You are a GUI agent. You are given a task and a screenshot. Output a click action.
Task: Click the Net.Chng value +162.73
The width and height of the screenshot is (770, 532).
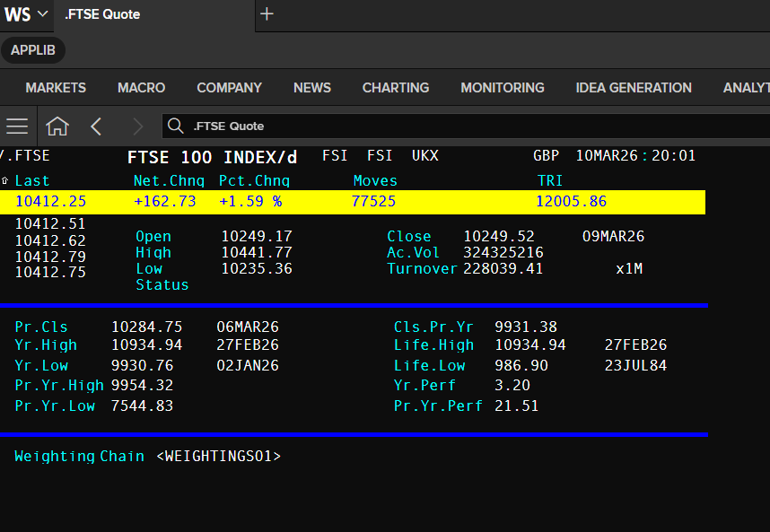pos(165,201)
